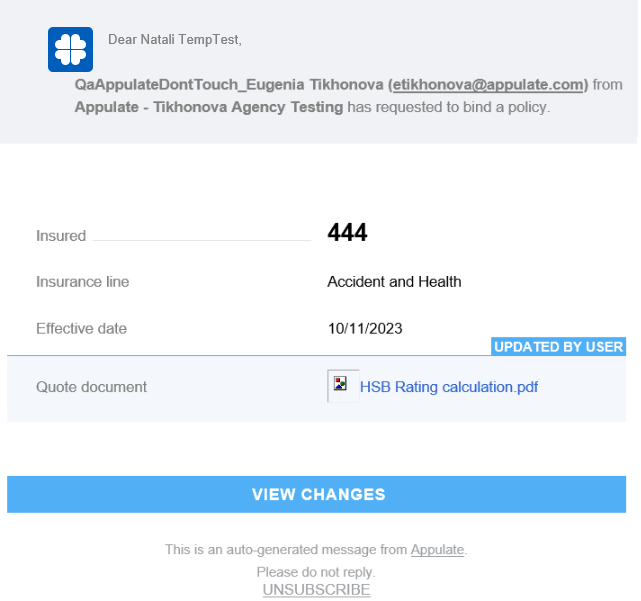Click the Appulate clover logo icon

[70, 49]
